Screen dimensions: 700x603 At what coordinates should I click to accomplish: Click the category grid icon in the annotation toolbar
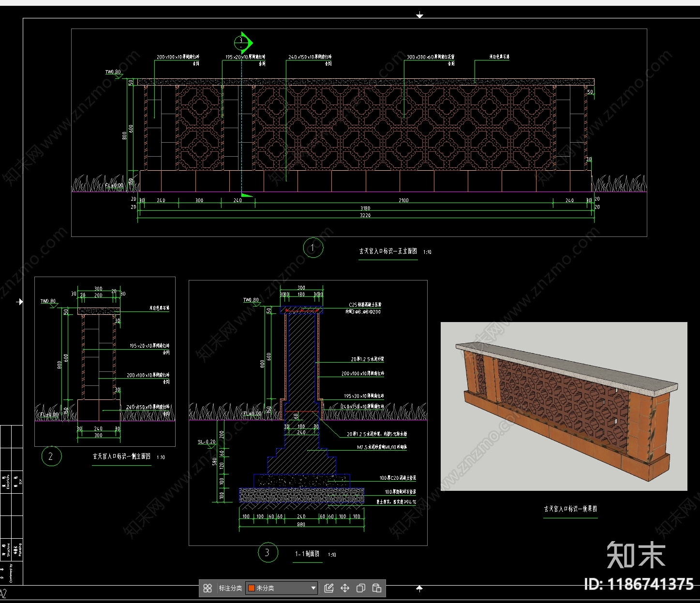click(208, 588)
